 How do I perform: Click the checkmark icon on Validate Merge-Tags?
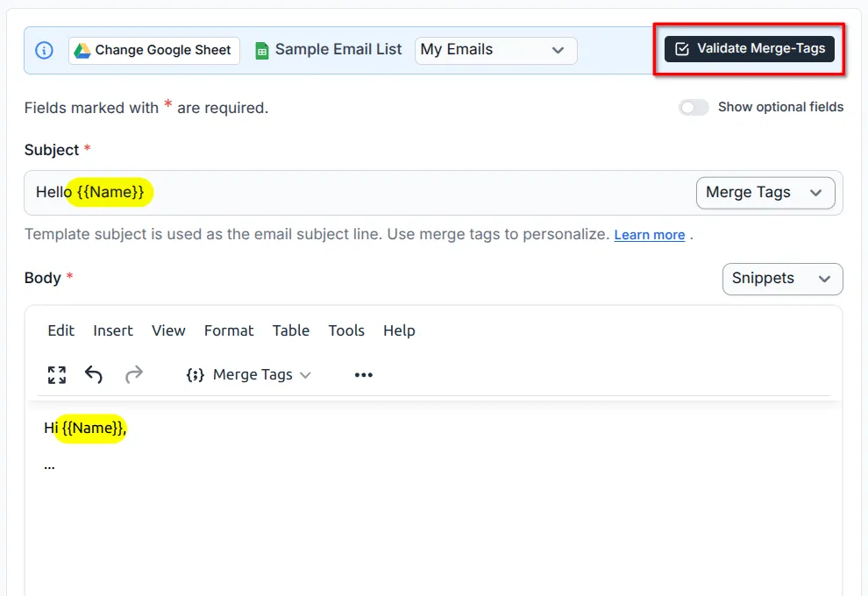(682, 49)
